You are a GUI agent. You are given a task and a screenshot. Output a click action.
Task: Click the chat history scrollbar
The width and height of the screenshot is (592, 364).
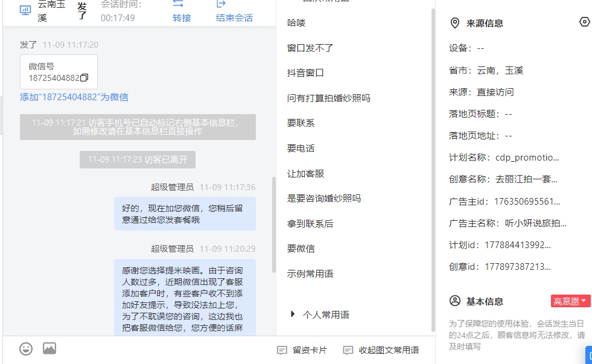coord(274,225)
